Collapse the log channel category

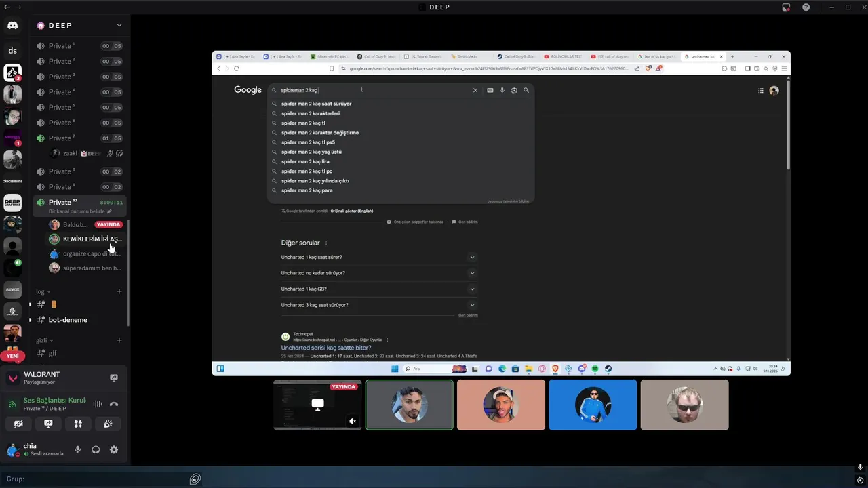tap(43, 291)
